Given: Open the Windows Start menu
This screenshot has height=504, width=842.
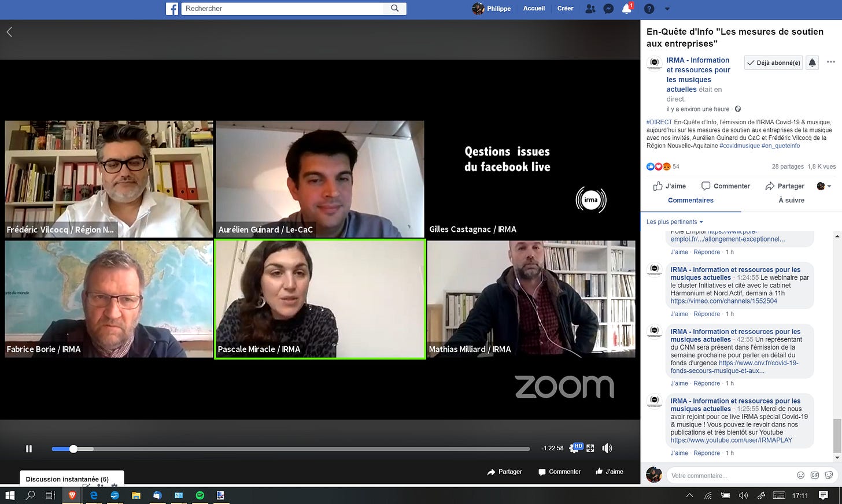Looking at the screenshot, I should click(x=9, y=495).
